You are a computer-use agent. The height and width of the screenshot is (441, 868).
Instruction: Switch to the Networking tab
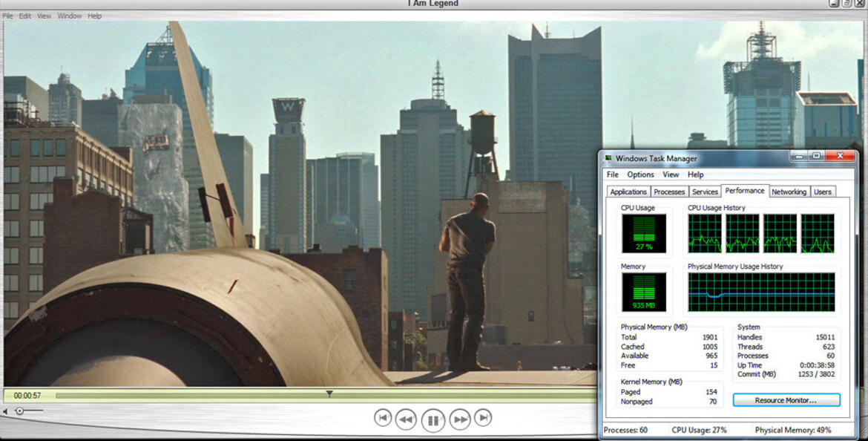point(789,192)
